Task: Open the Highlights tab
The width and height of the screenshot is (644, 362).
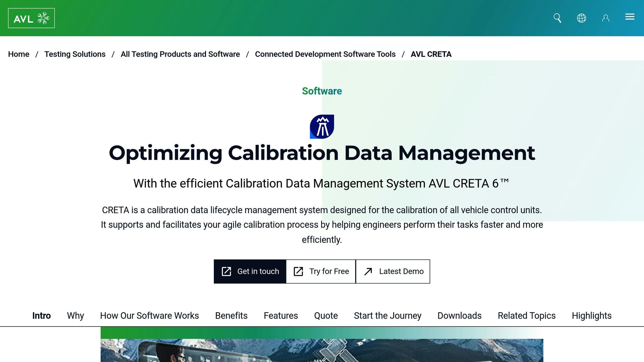Action: 591,315
